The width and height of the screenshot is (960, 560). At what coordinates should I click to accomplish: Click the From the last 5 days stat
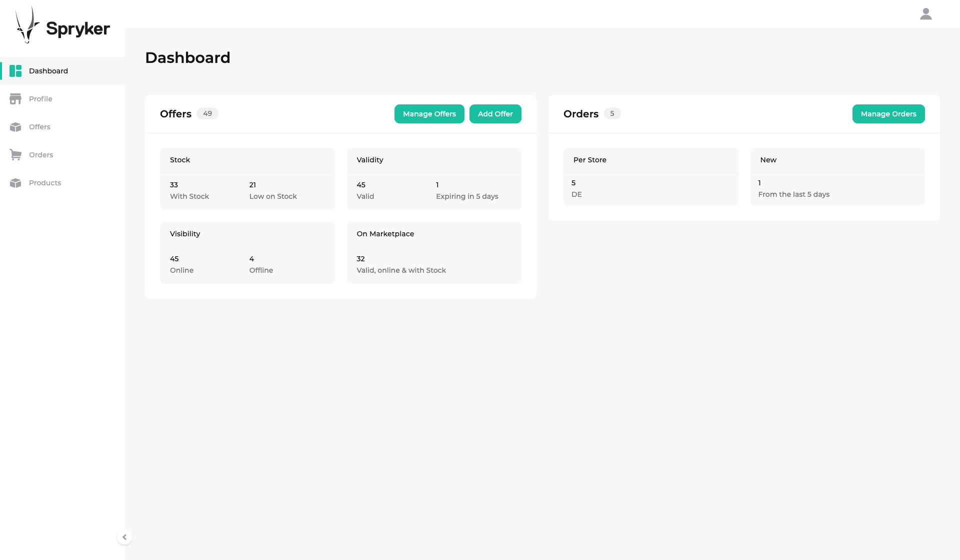pyautogui.click(x=793, y=189)
